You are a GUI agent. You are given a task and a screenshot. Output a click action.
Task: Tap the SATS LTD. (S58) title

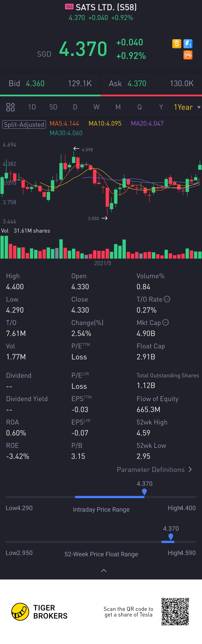pos(106,7)
